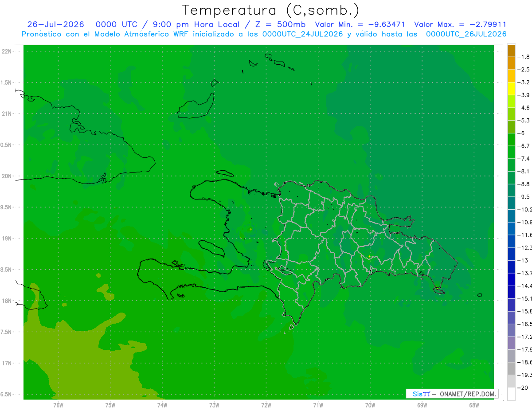
Task: Click the '74W' longitude axis label
Action: click(162, 405)
